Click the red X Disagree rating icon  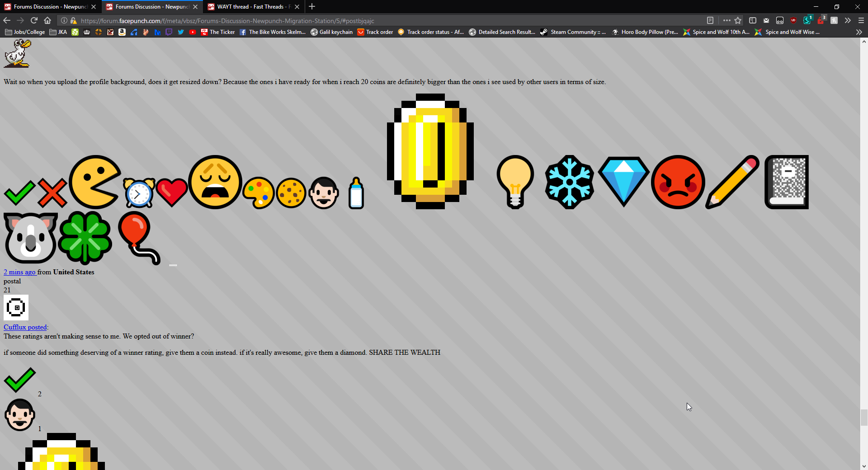click(52, 193)
